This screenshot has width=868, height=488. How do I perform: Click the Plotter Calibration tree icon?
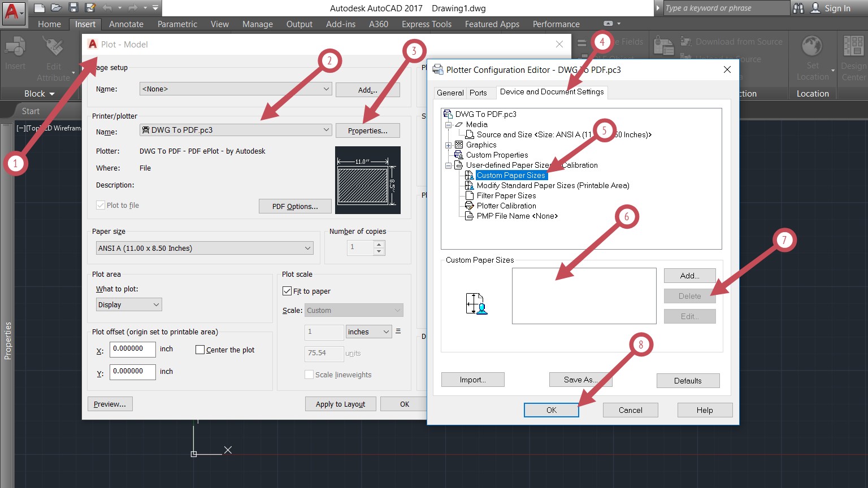click(x=469, y=206)
